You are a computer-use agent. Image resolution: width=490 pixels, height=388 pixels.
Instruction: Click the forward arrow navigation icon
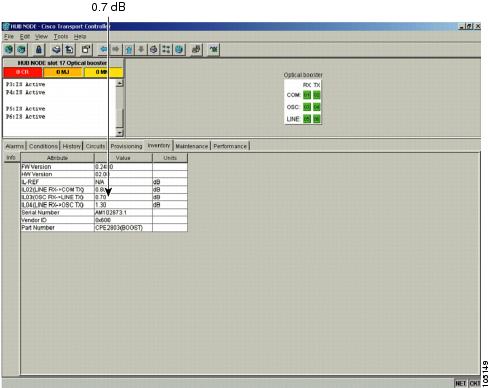pyautogui.click(x=116, y=50)
